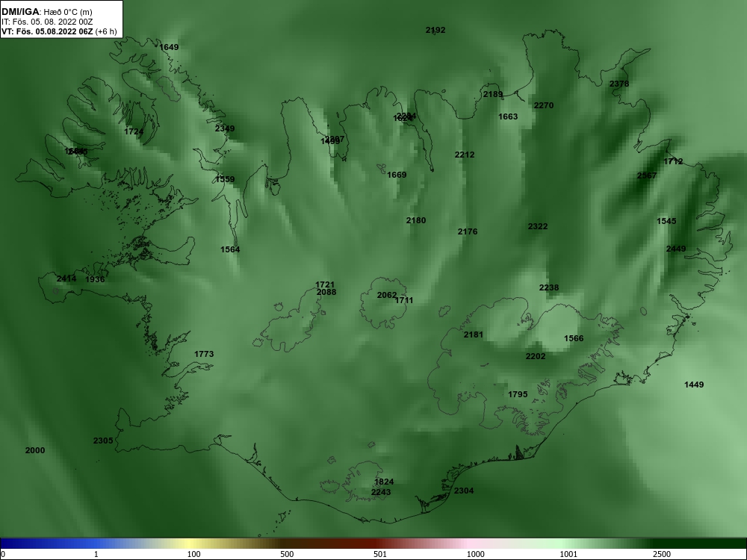Click the 1545 label in the east
Screen dimensions: 747x560
point(666,222)
